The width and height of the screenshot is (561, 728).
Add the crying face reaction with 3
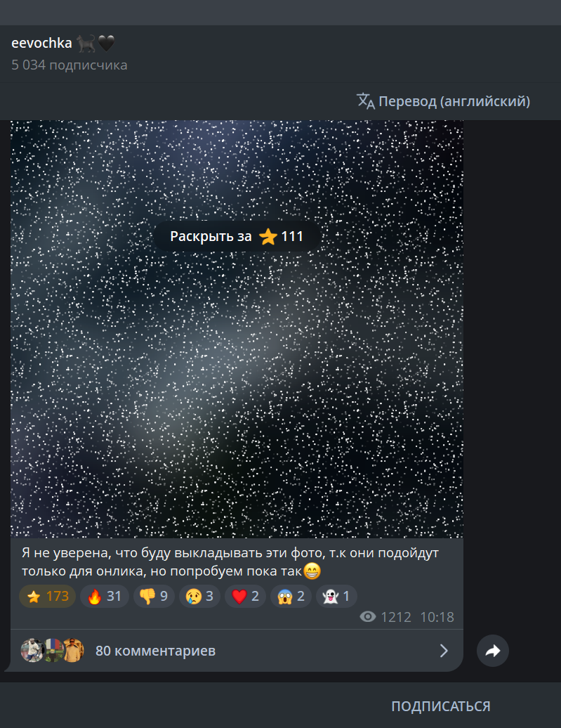pos(199,596)
